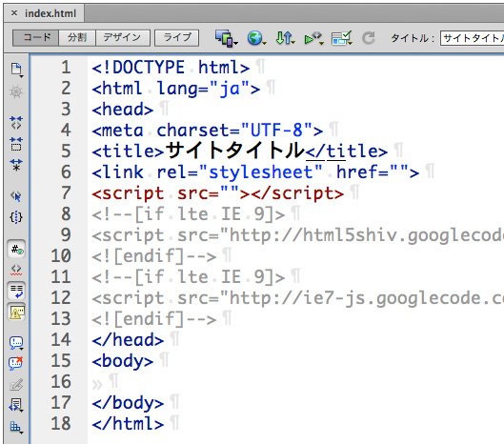The width and height of the screenshot is (504, 444).
Task: Open the Open Documents list icon
Action: 16,70
